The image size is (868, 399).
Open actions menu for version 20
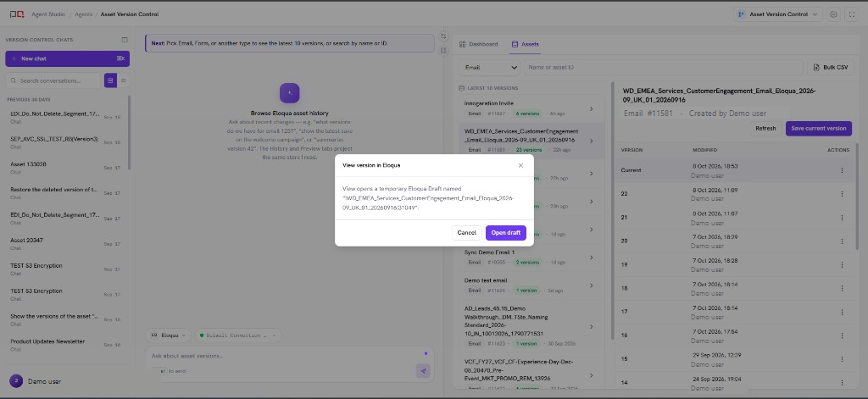tap(842, 241)
